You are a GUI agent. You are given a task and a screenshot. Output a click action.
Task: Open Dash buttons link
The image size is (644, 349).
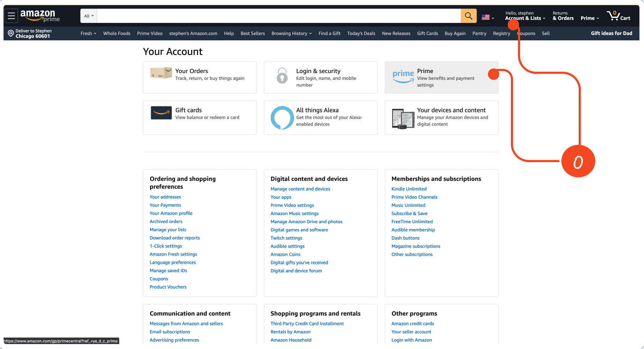[x=405, y=238]
